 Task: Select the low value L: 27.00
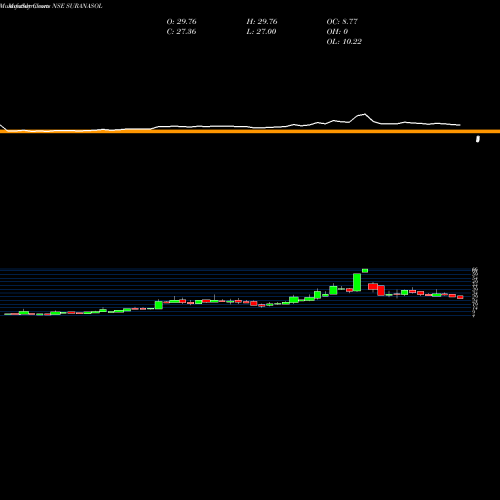261,32
